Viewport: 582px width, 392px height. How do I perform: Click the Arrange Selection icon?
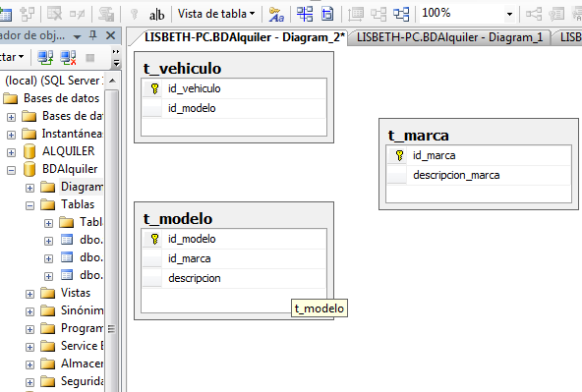(x=378, y=14)
